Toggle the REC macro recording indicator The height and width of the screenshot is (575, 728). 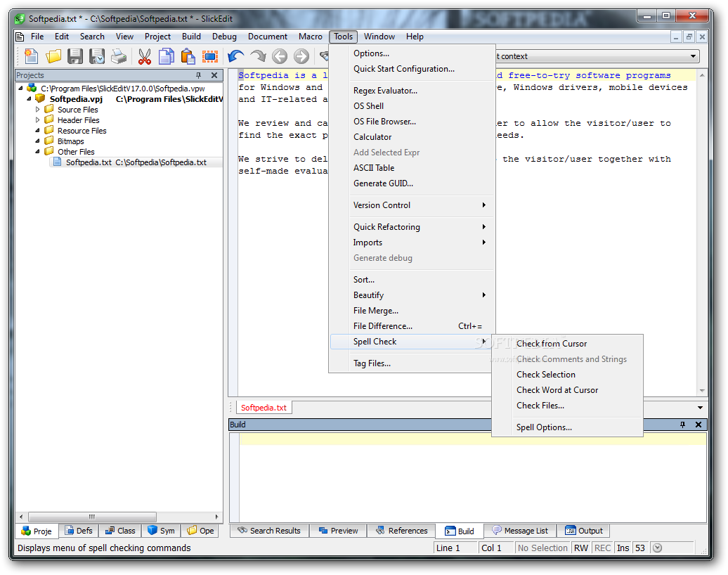click(602, 548)
